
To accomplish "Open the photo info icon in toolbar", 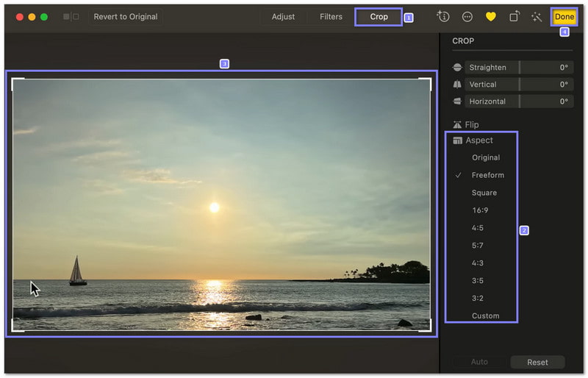I will [x=443, y=16].
